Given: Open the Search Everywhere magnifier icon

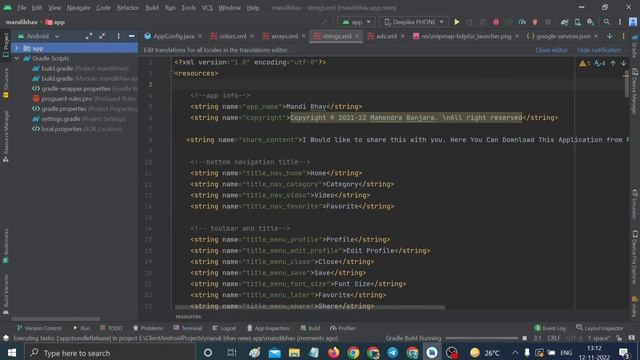Looking at the screenshot, I should tap(607, 22).
